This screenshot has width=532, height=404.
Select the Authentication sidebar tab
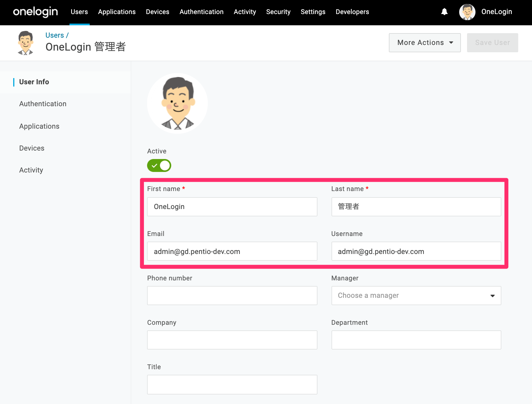[x=43, y=104]
